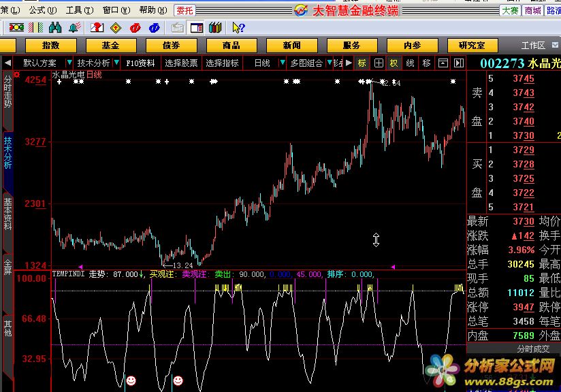This screenshot has width=561, height=392.
Task: Click the red gear icon at chart corner
Action: (x=17, y=74)
